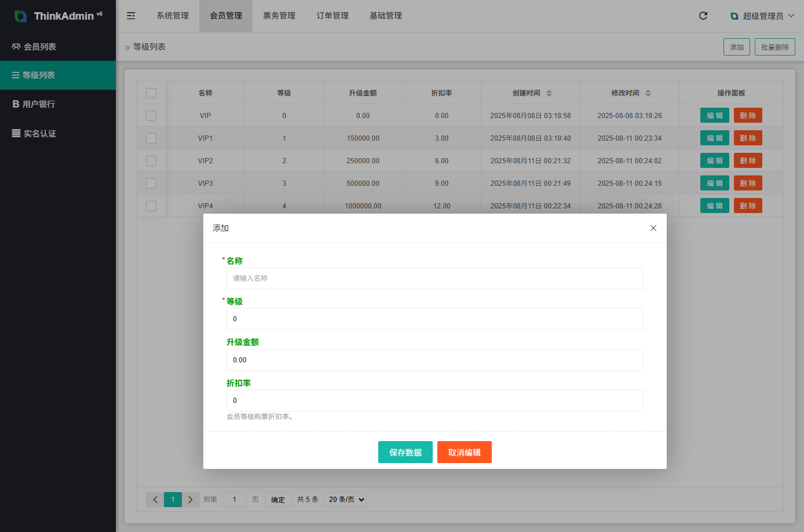Delete the VIP row with 删除
The height and width of the screenshot is (532, 804).
click(748, 115)
